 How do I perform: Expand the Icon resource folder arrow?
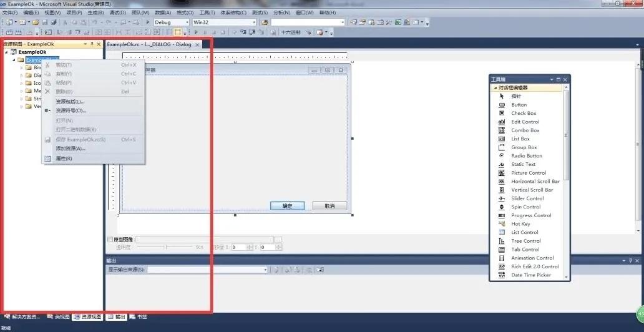coord(22,83)
